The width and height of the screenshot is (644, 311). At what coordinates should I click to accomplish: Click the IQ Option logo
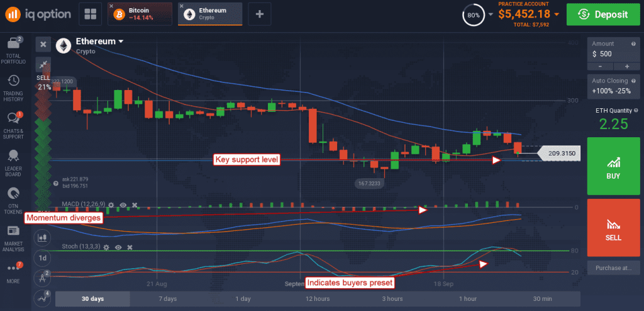click(x=38, y=14)
